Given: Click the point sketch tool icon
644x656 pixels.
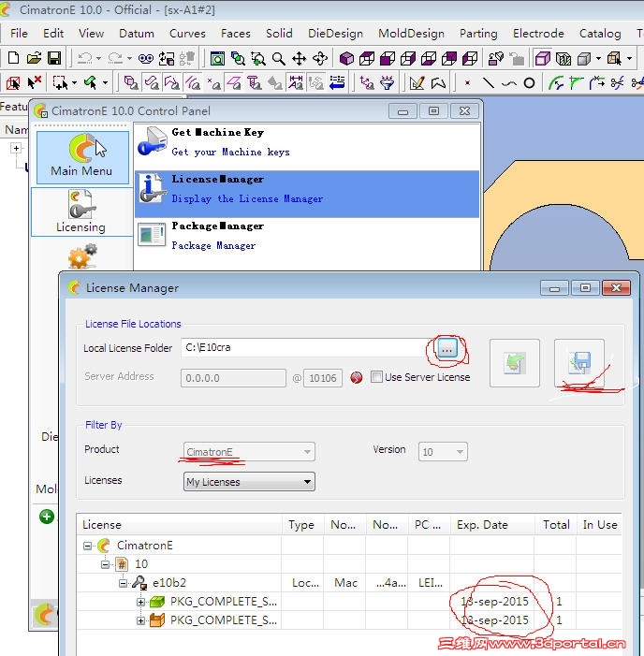Looking at the screenshot, I should [x=467, y=83].
